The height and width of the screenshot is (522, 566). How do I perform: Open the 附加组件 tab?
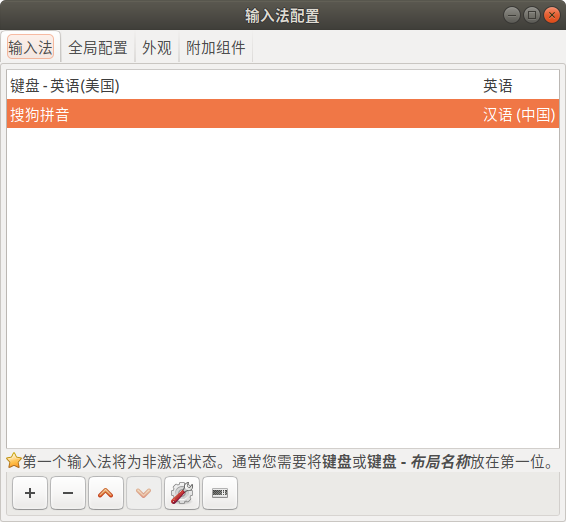coord(215,47)
